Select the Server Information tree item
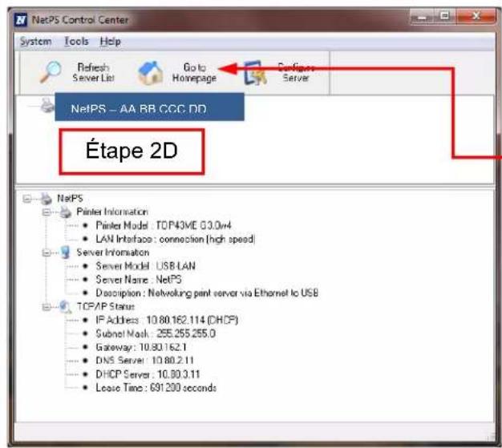The height and width of the screenshot is (448, 502). 113,252
